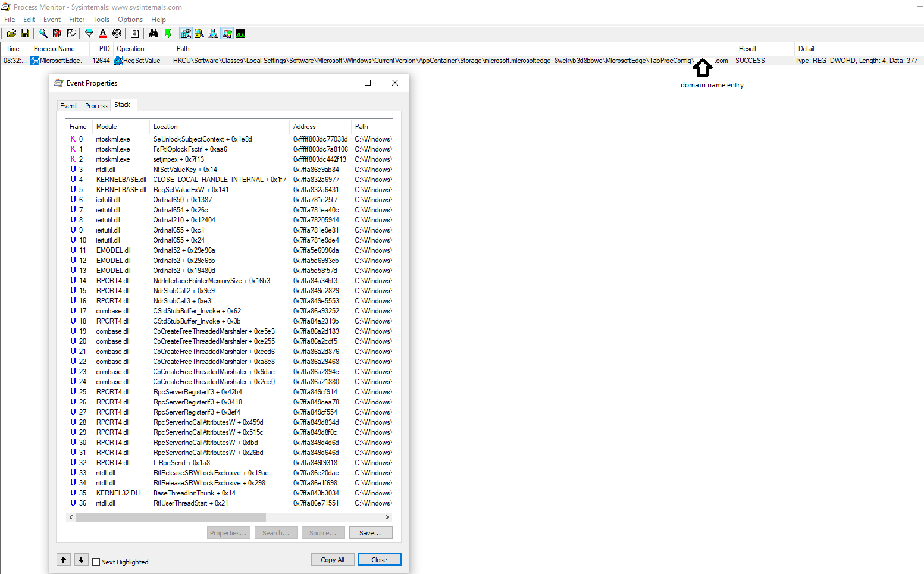Select frame 5 RegSetValueExW row
Screen dimensions: 924x574
click(x=229, y=190)
